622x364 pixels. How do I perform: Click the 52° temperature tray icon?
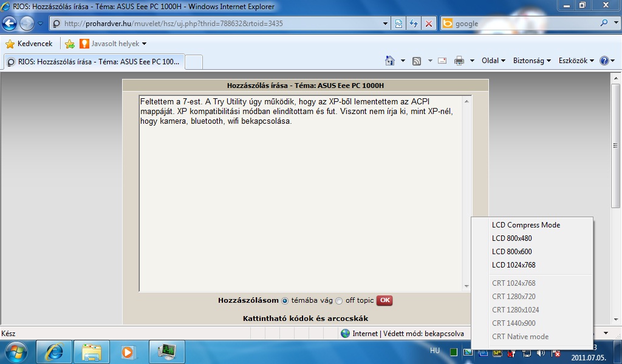coord(497,353)
